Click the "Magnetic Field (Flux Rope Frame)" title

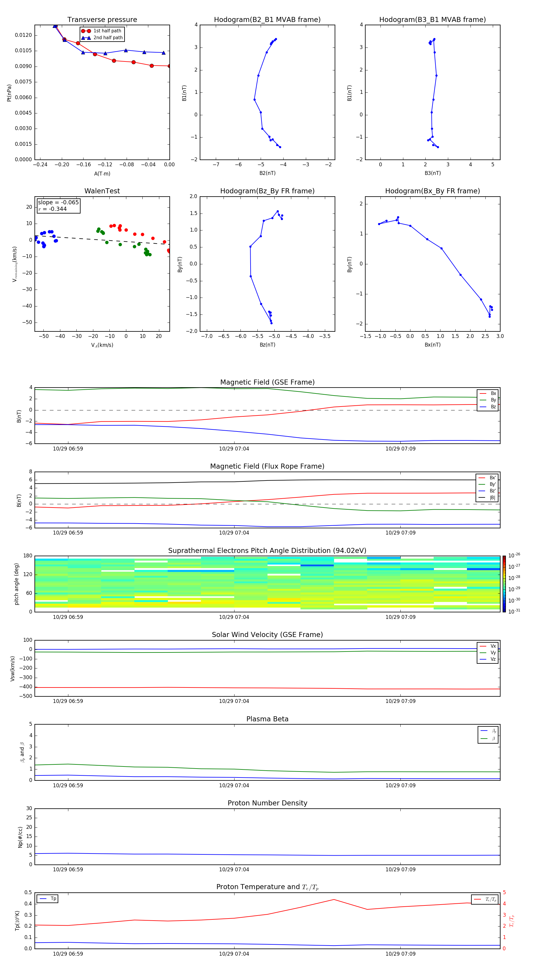[x=267, y=467]
